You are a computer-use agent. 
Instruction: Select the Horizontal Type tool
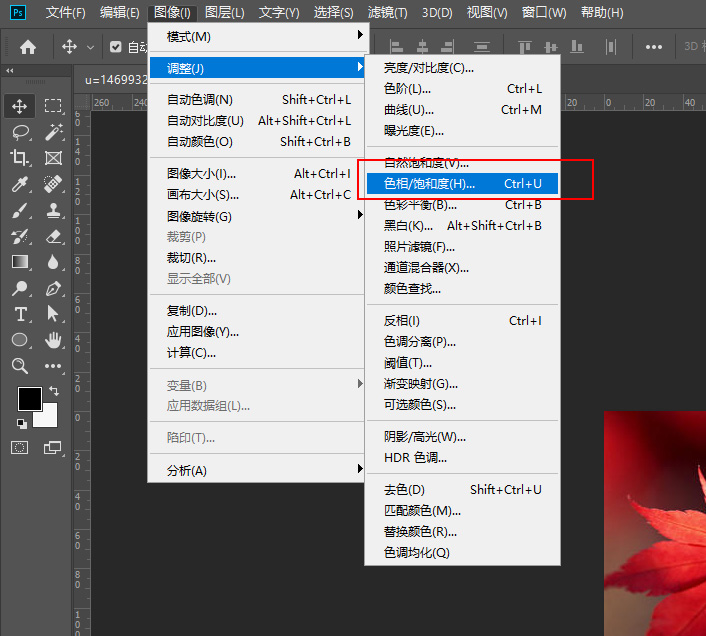click(x=20, y=314)
